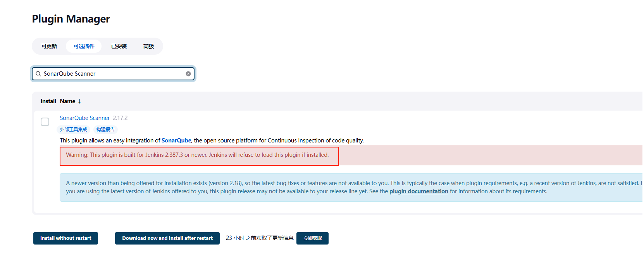This screenshot has width=644, height=255.
Task: Click the Jenkins 2.387.3 warning message
Action: [197, 155]
